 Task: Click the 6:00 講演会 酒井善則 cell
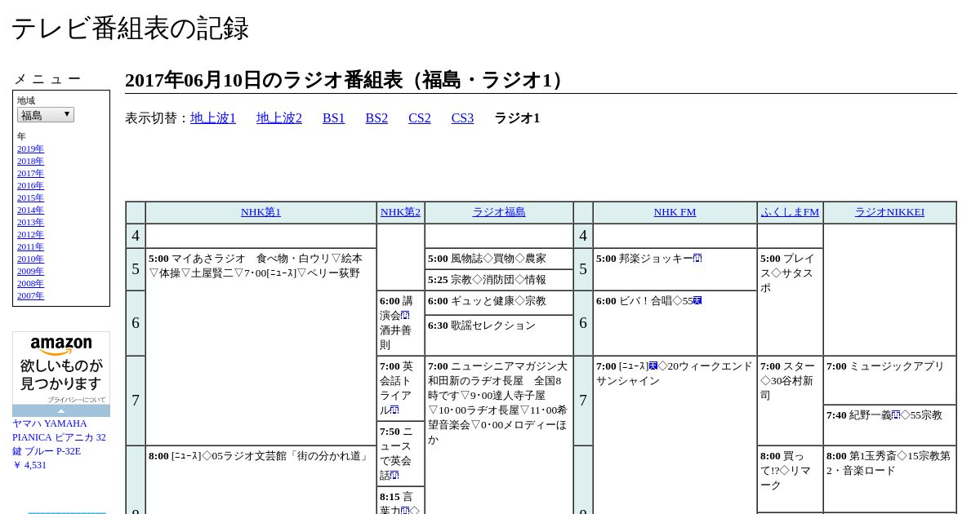point(400,323)
